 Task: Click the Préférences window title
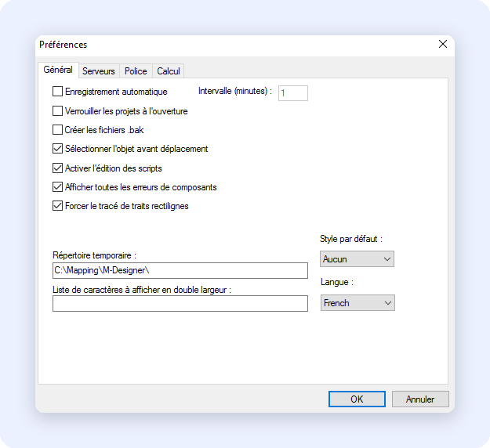click(x=64, y=45)
